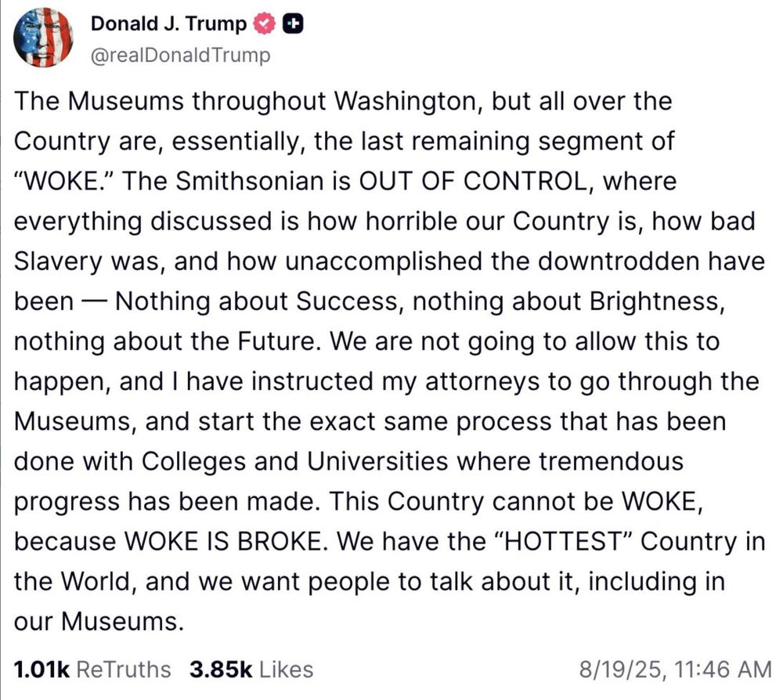
Task: Click the @realDonaldTrump handle
Action: 181,55
